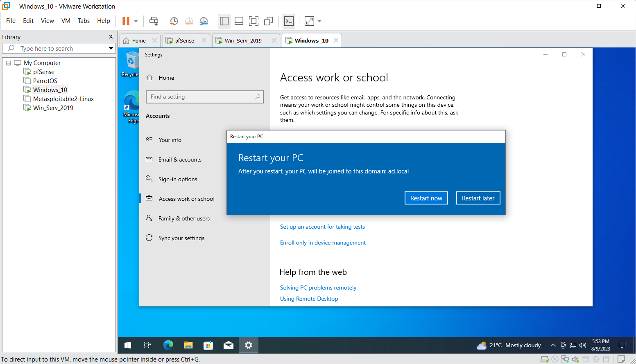Open Family & other users page
The width and height of the screenshot is (636, 364).
pyautogui.click(x=184, y=218)
